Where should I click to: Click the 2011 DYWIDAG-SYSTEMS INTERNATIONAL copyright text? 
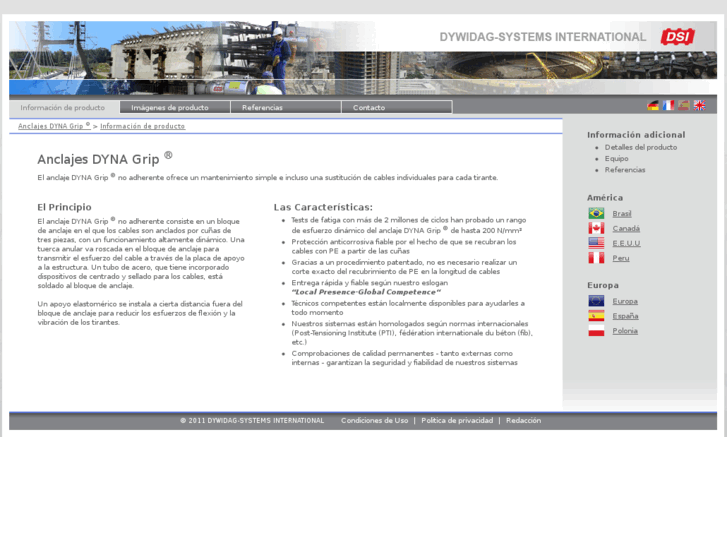(252, 421)
